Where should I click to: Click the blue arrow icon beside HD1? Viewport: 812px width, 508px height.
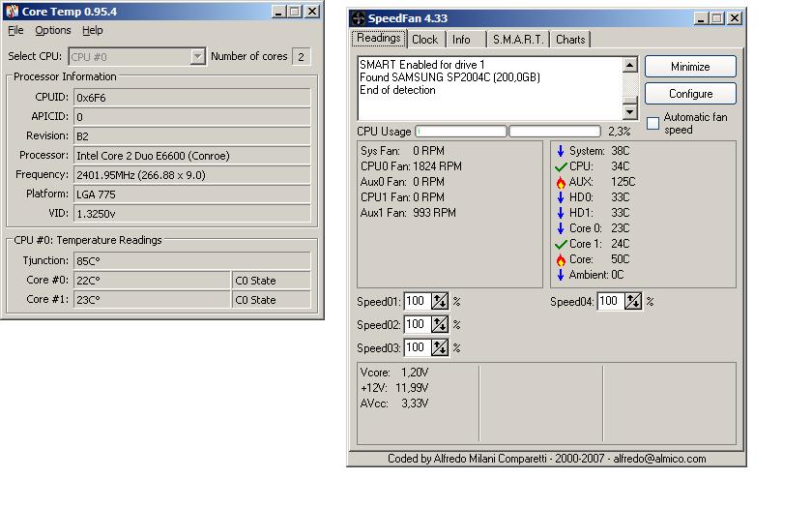click(x=561, y=213)
